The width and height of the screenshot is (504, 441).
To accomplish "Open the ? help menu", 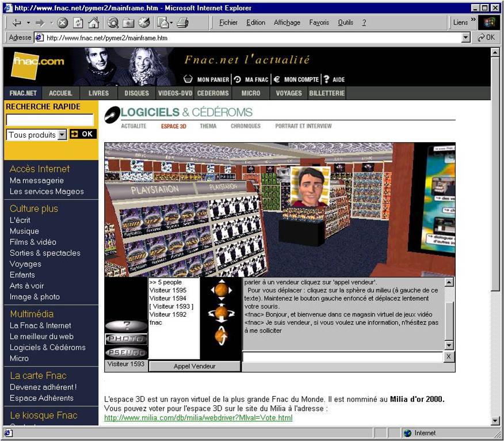I will click(x=364, y=22).
